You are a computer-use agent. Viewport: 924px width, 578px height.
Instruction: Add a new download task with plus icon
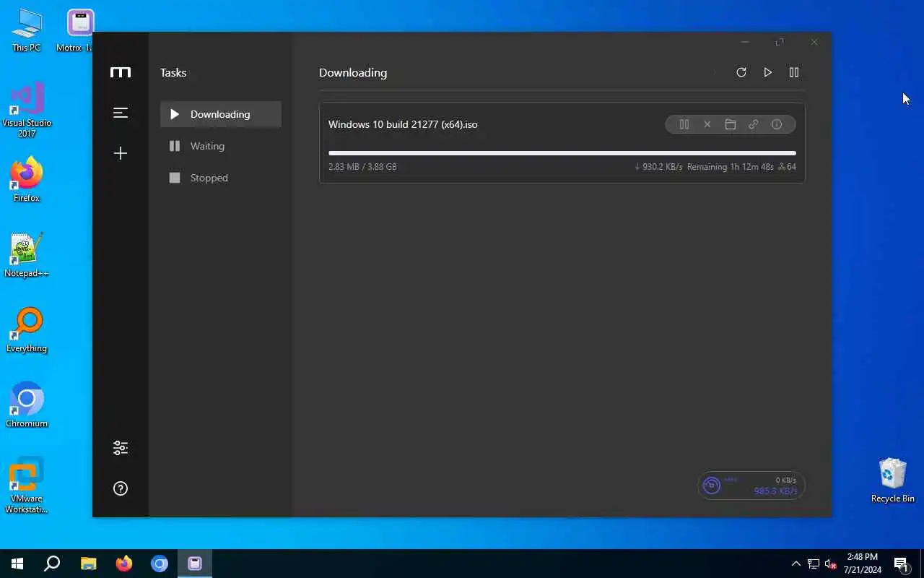(x=121, y=153)
